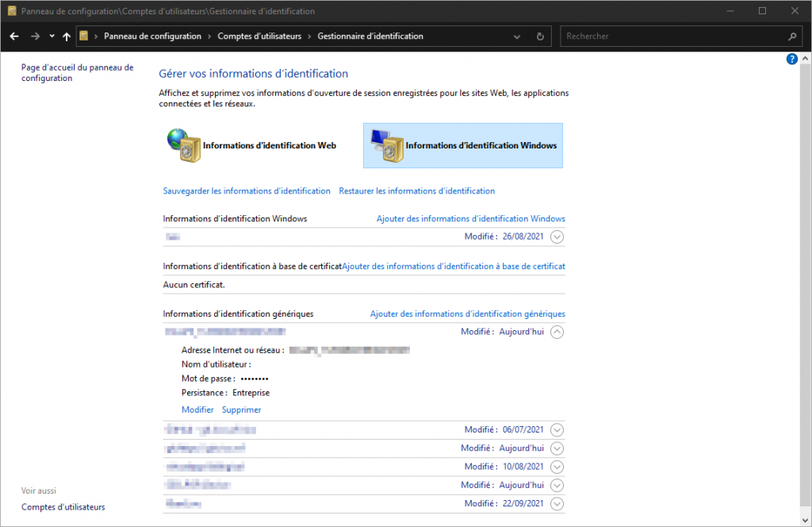Image resolution: width=812 pixels, height=527 pixels.
Task: Open the address bar history dropdown
Action: [x=517, y=37]
